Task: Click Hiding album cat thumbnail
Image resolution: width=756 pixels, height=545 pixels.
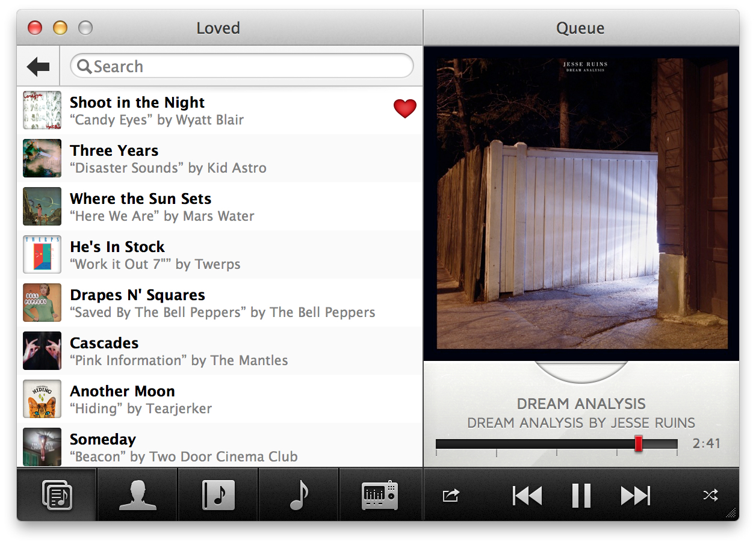Action: 42,399
